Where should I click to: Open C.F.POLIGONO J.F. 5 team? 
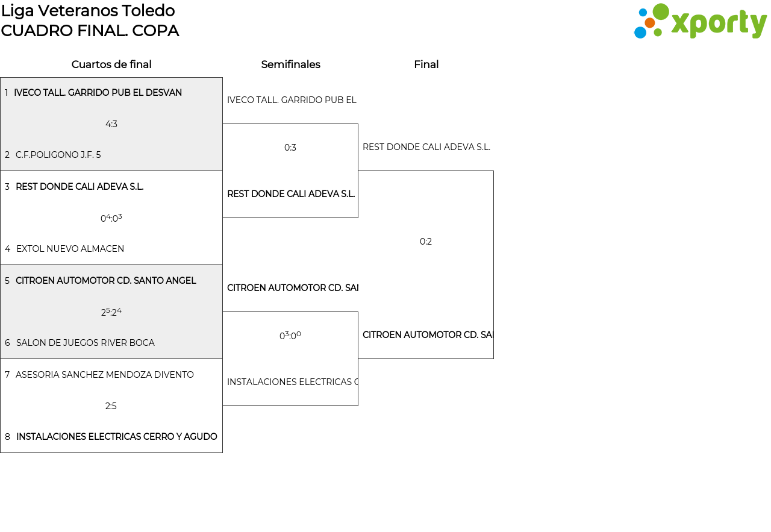tap(58, 155)
